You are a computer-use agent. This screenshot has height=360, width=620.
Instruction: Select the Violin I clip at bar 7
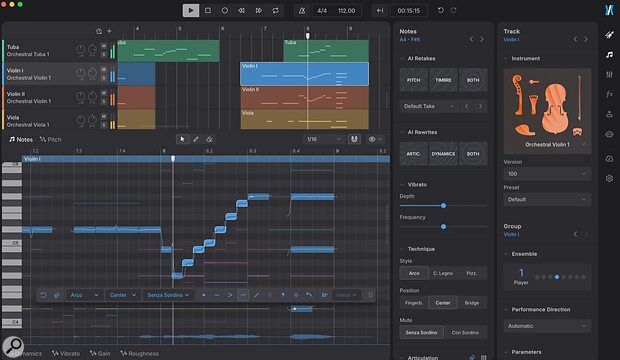click(x=304, y=74)
